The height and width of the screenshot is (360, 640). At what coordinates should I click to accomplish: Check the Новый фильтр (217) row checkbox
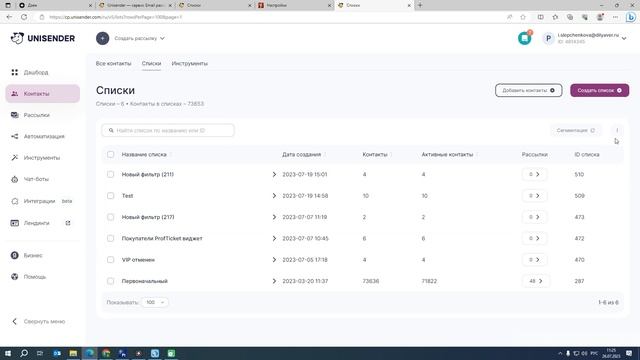(x=111, y=217)
